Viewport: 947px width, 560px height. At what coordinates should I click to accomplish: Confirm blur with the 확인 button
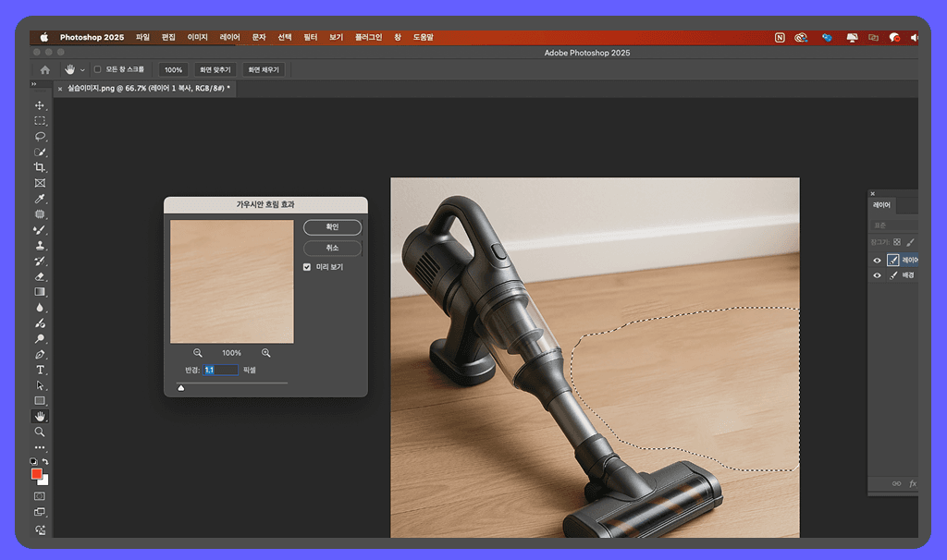[332, 227]
